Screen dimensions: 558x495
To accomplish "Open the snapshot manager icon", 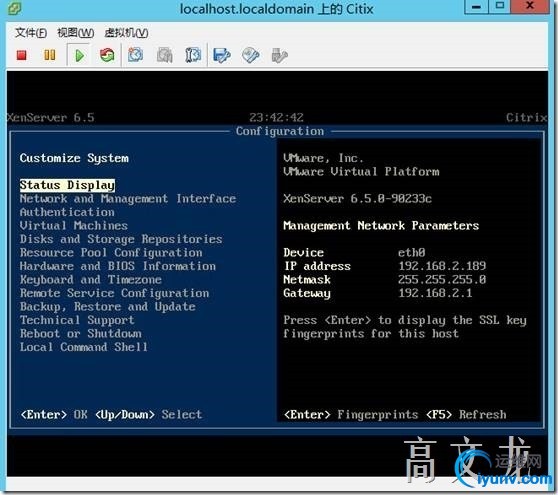I will (x=193, y=56).
